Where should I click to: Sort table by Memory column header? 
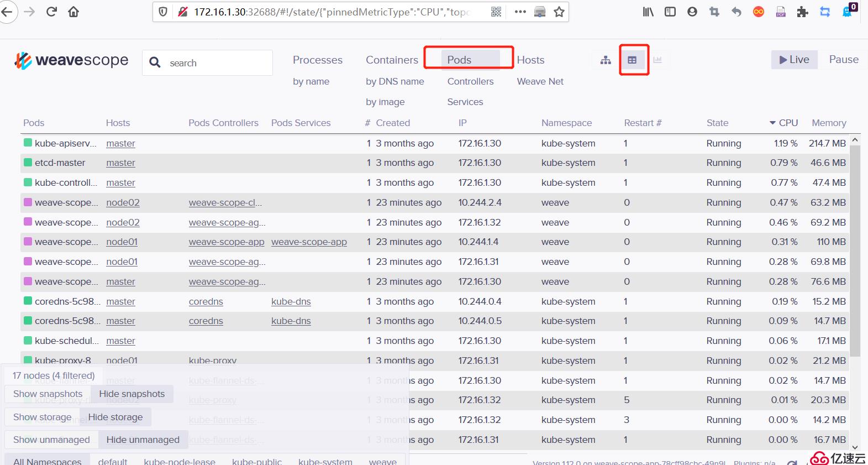(x=829, y=123)
